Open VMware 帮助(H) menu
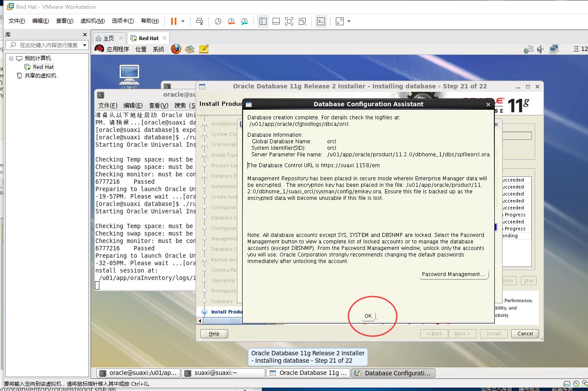The image size is (588, 391). 150,21
